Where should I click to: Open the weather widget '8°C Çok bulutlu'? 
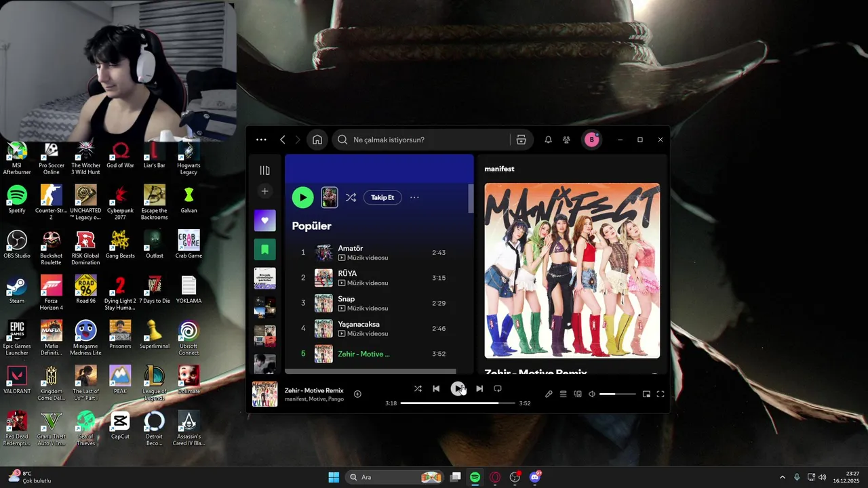tap(30, 477)
